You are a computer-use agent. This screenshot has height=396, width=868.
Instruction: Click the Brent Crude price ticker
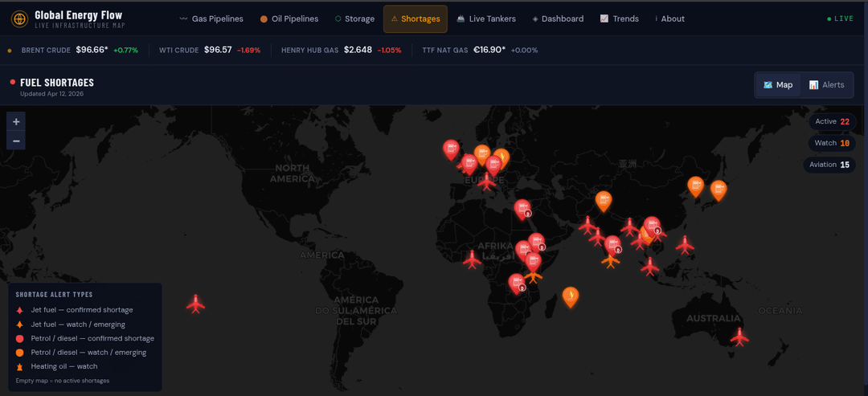click(x=72, y=50)
